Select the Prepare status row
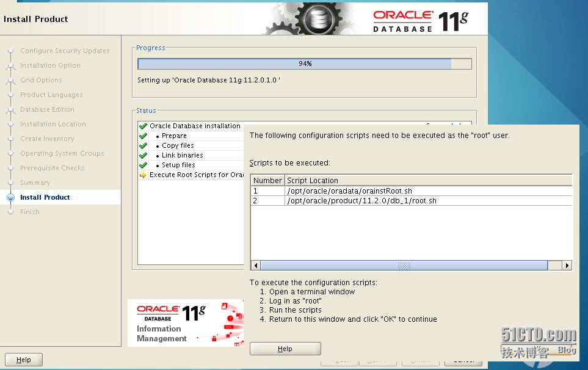 (191, 136)
